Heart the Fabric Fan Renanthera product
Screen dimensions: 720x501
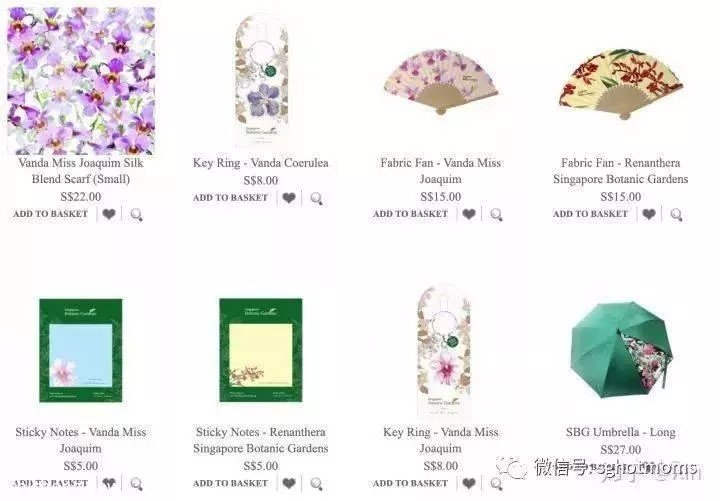[x=649, y=214]
